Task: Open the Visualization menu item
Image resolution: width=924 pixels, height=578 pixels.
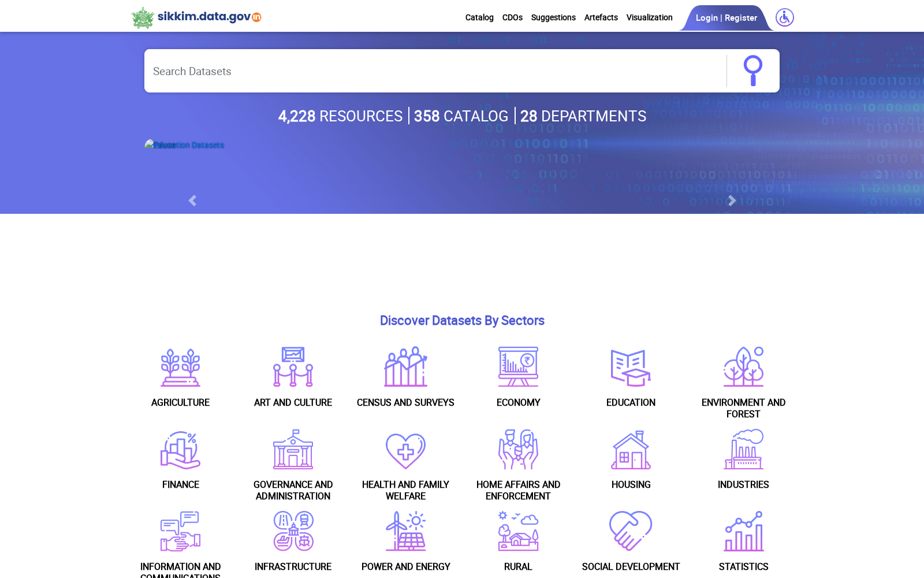Action: click(649, 17)
